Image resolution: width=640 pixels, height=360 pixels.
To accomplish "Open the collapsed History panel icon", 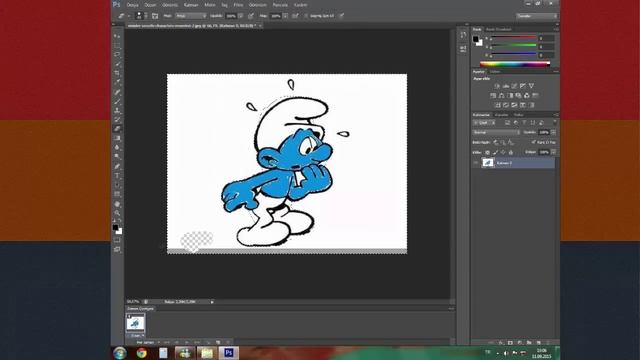I will click(x=463, y=36).
